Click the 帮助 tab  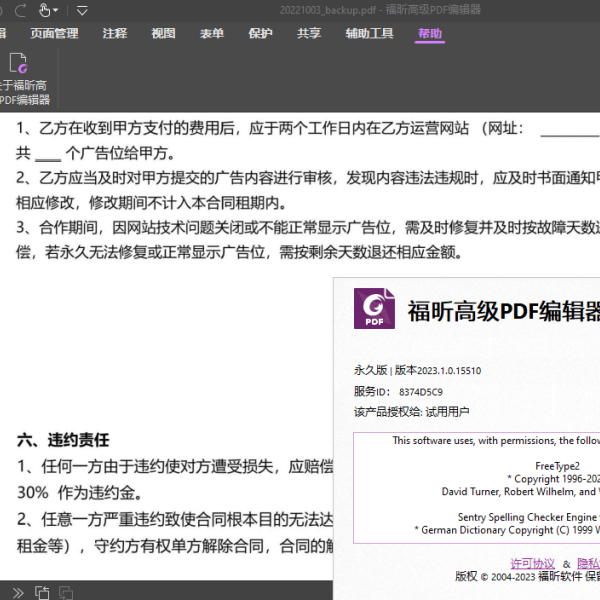[x=430, y=34]
